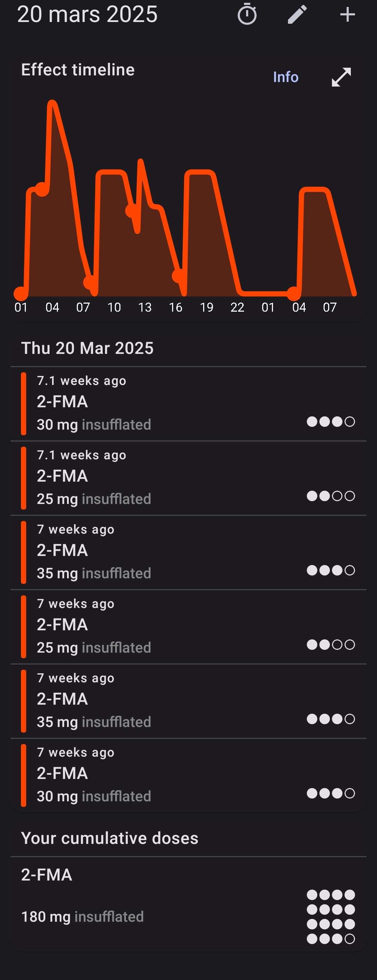The image size is (377, 980).
Task: Tap the 20 mars 2025 title
Action: tap(87, 14)
